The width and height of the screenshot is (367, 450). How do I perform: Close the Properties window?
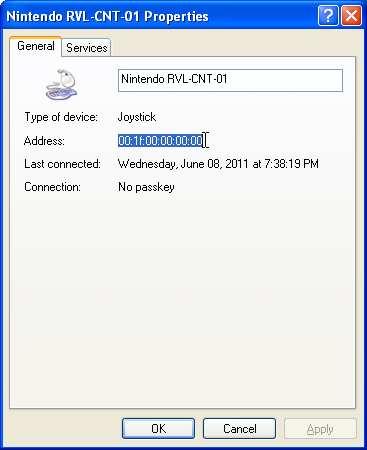click(351, 15)
